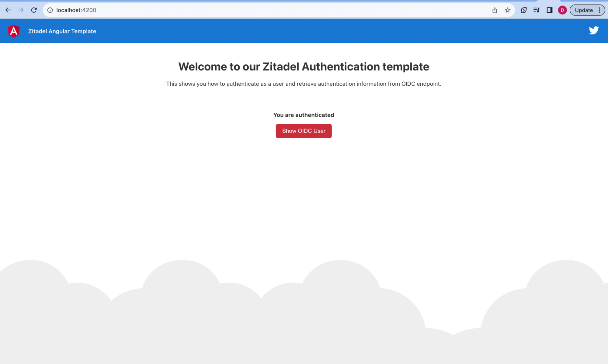Open the profile avatar labeled D
This screenshot has height=364, width=608.
coord(562,10)
